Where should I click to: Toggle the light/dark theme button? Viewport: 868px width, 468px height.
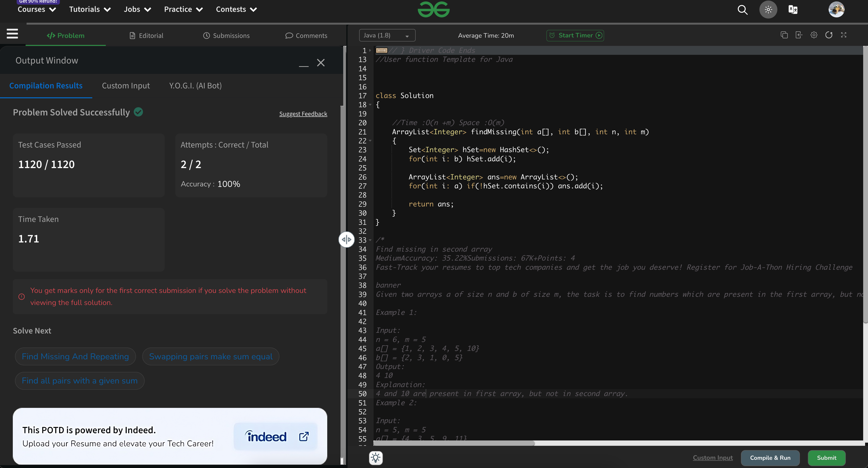768,9
